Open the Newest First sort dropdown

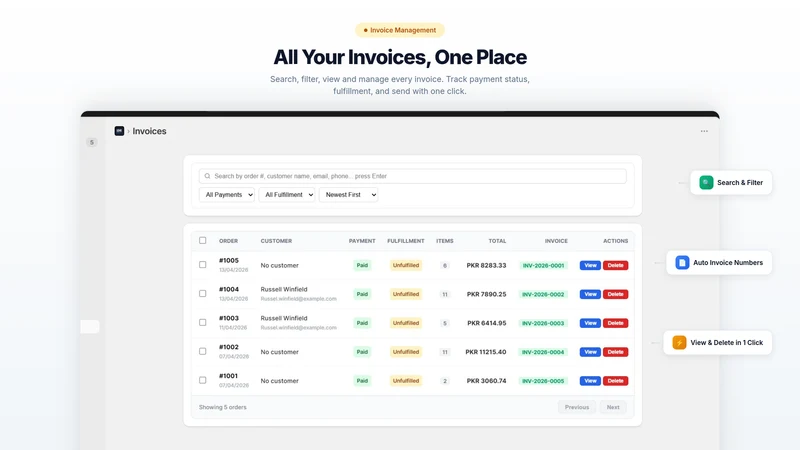348,194
